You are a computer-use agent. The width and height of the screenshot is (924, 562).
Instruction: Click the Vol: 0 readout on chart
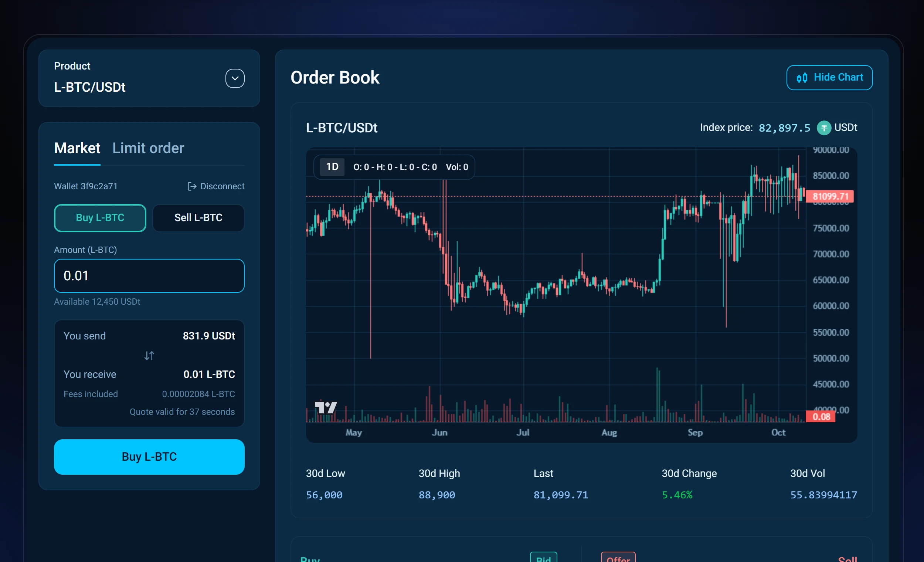point(457,167)
